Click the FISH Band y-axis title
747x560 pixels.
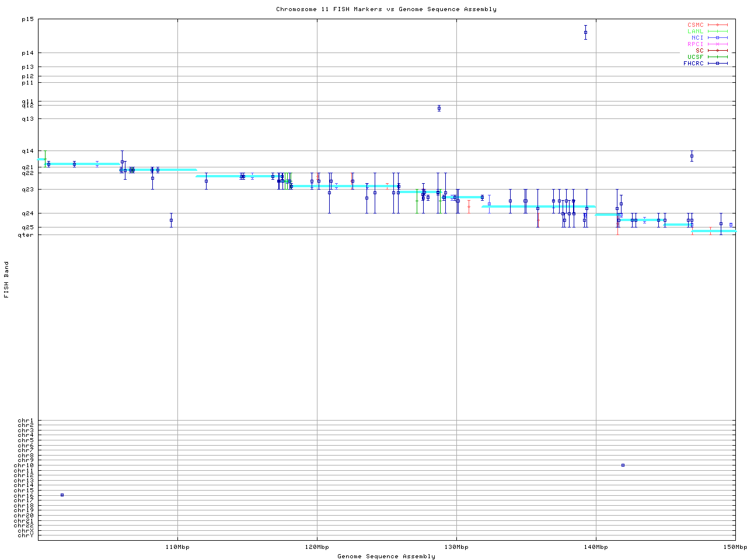click(6, 279)
